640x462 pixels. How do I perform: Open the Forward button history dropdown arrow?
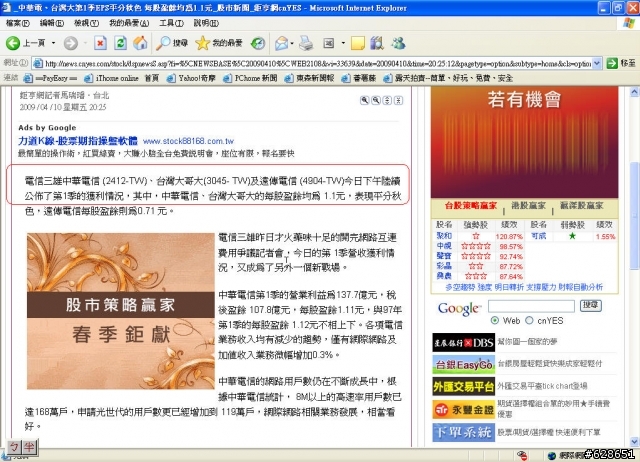pyautogui.click(x=85, y=43)
